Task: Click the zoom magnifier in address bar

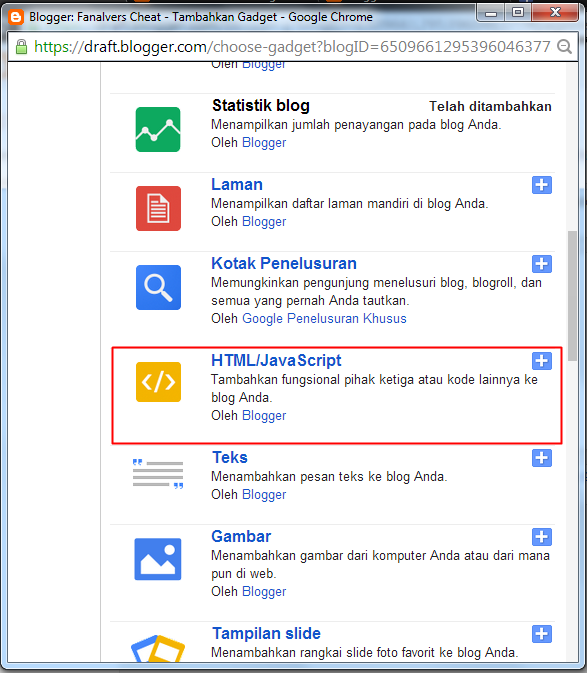Action: click(564, 46)
